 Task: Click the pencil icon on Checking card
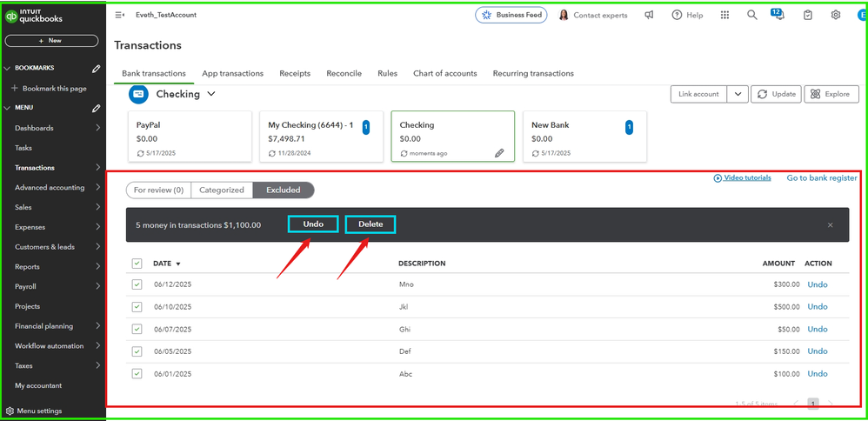499,153
